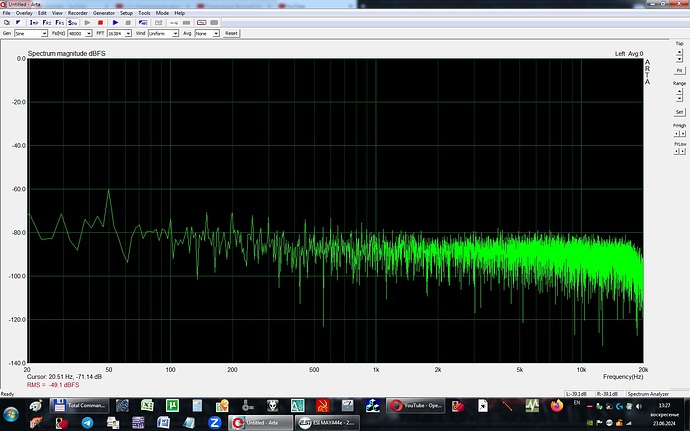
Task: Adjust the Top level stepper
Action: 679,55
